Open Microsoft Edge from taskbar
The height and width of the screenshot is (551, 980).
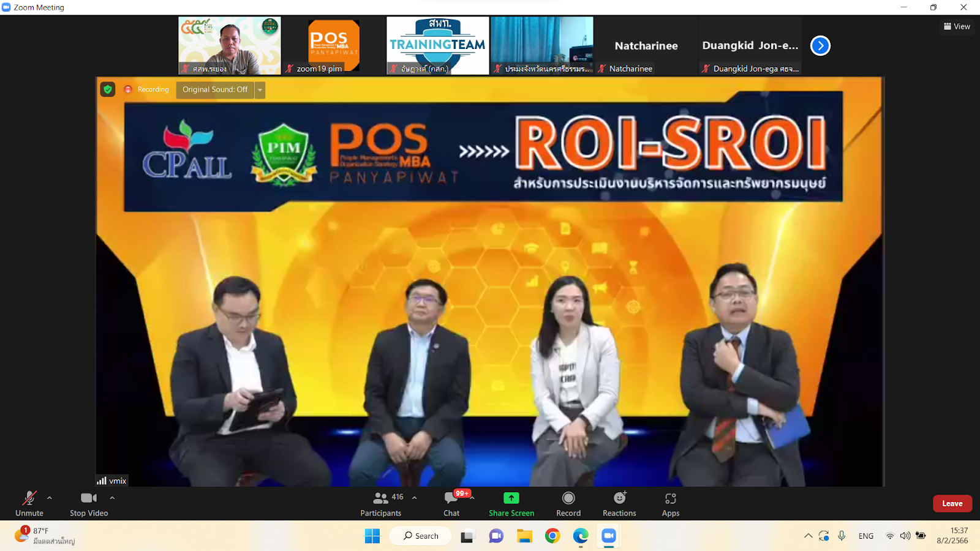pos(581,536)
